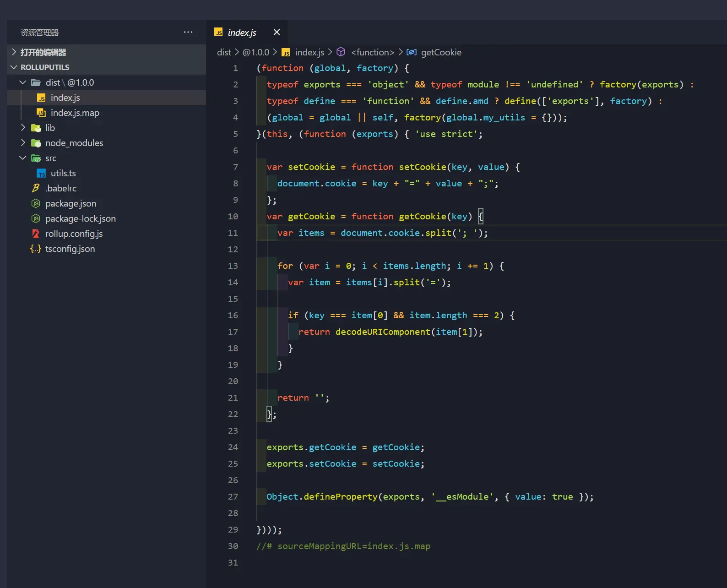The width and height of the screenshot is (727, 588).
Task: Open package-lock.json from the file tree
Action: [80, 218]
